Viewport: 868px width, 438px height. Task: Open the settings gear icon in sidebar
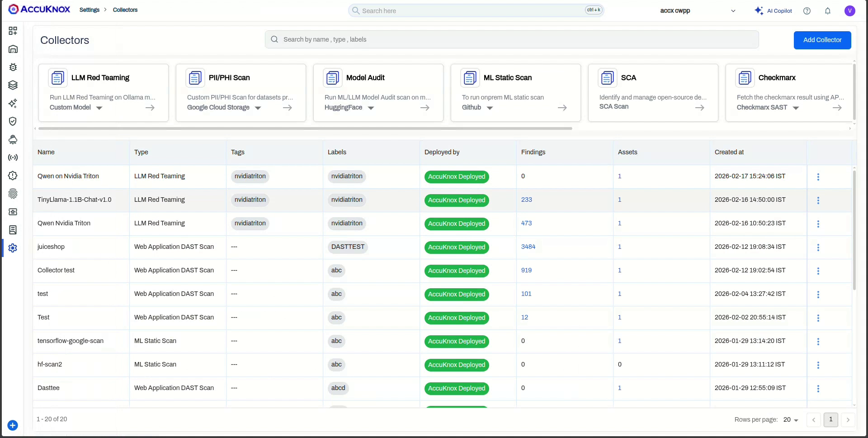[x=13, y=248]
